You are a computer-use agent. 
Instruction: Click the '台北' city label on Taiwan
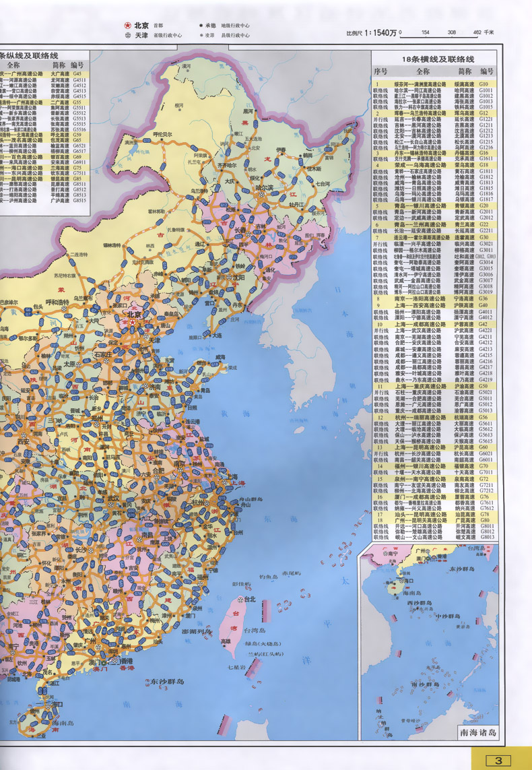click(250, 600)
